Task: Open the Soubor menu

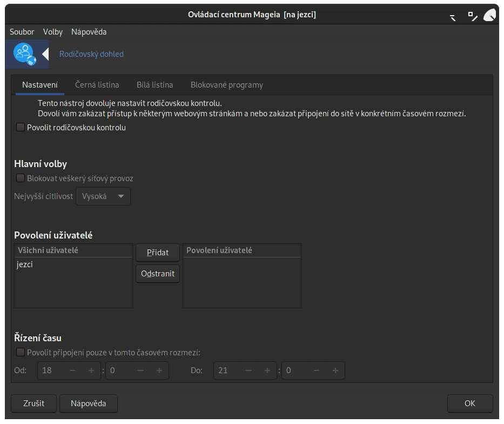Action: 22,32
